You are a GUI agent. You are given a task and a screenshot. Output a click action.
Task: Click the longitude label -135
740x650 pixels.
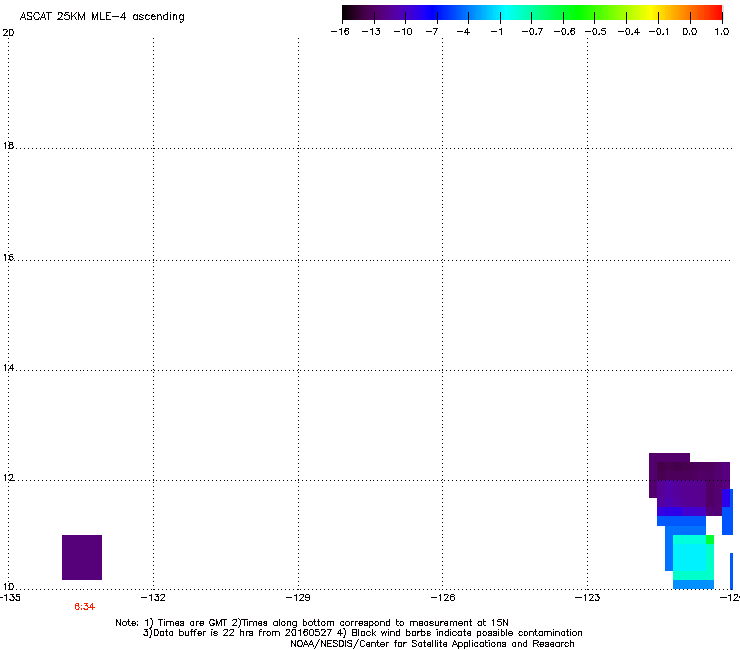[10, 598]
